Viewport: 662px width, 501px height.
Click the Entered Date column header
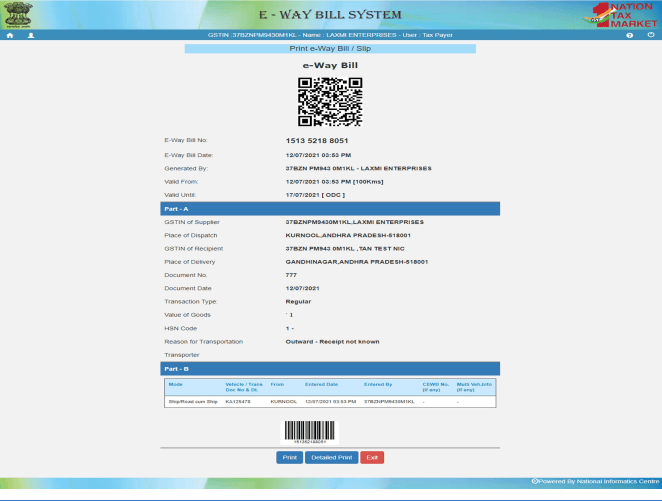click(321, 385)
